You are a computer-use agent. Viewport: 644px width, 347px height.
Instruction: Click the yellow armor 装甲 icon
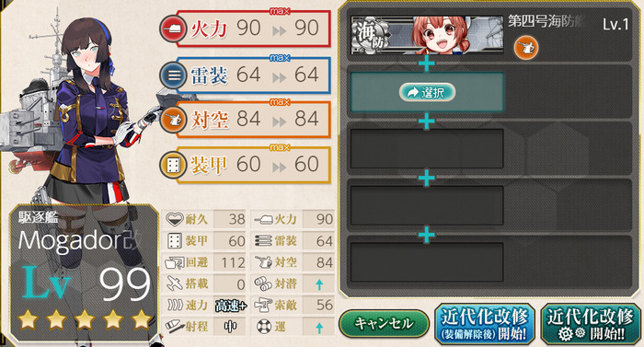pyautogui.click(x=173, y=166)
